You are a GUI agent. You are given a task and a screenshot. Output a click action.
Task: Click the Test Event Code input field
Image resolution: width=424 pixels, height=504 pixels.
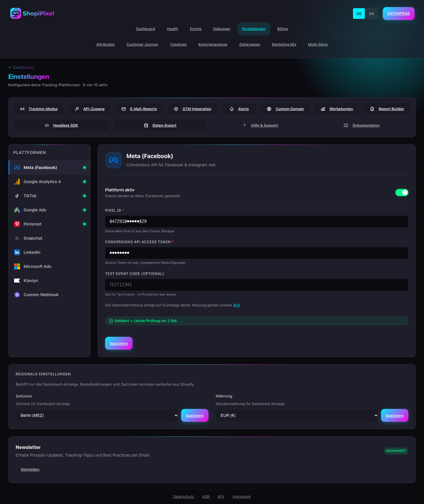256,285
